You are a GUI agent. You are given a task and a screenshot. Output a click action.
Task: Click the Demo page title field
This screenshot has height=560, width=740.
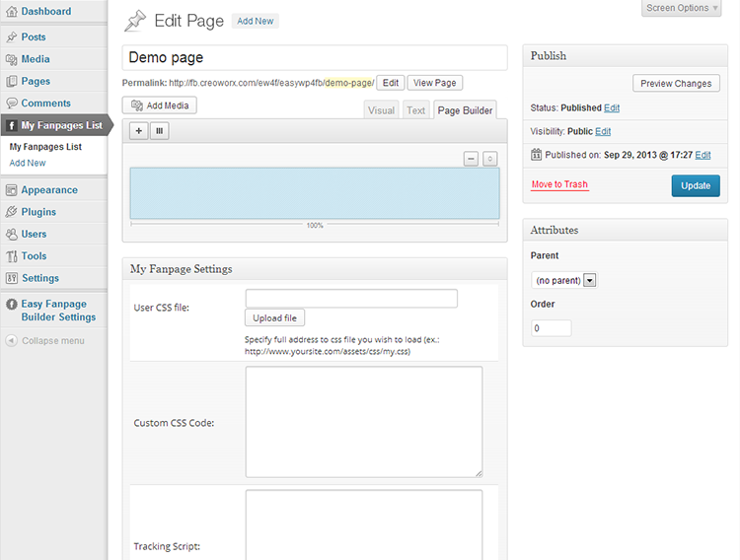point(315,57)
